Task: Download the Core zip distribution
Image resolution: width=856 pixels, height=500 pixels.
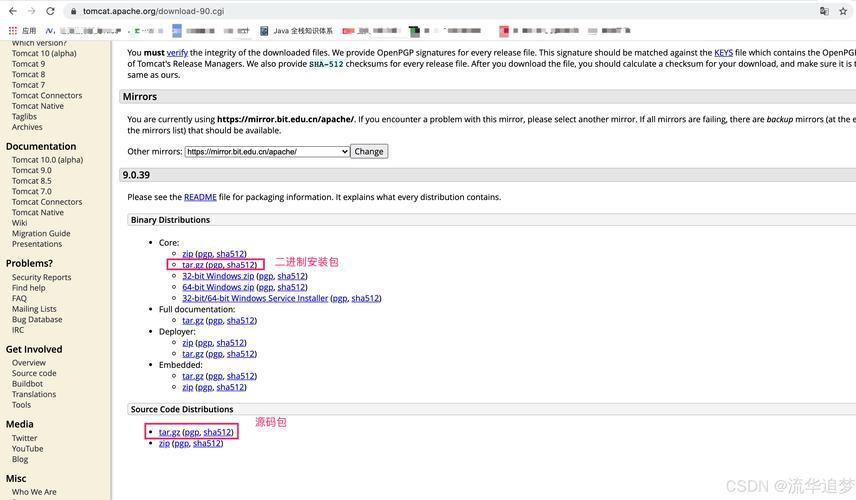Action: (x=187, y=254)
